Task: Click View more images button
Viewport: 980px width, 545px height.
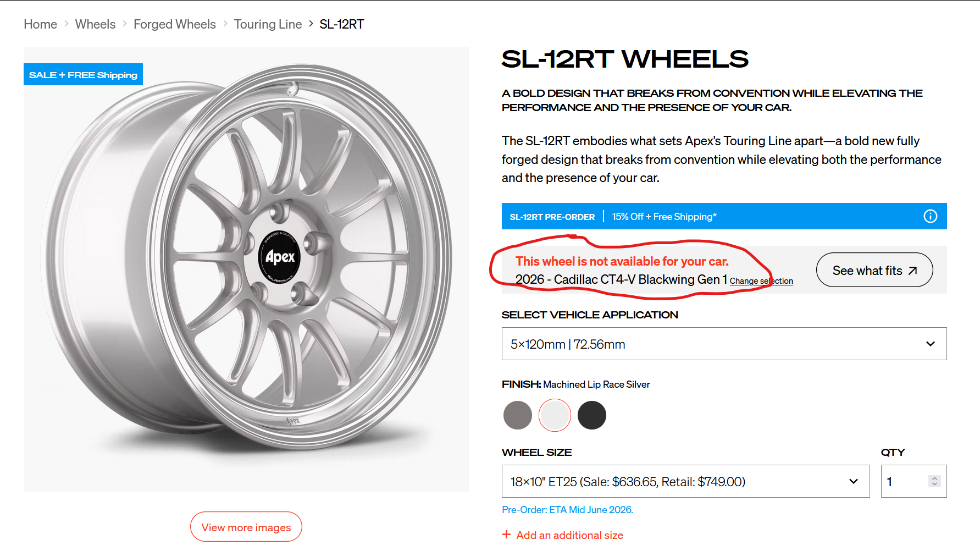Action: (x=246, y=527)
